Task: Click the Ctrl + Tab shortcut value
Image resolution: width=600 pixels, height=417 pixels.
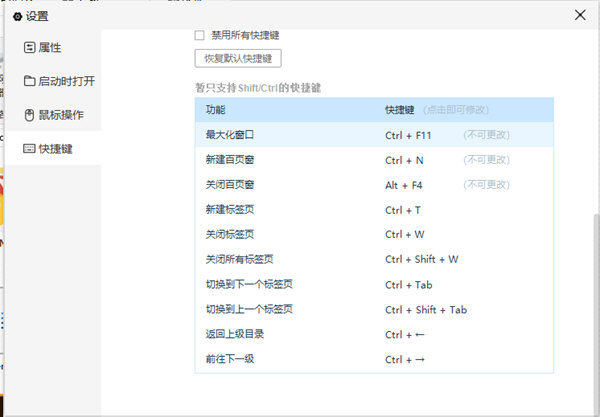Action: [x=409, y=284]
